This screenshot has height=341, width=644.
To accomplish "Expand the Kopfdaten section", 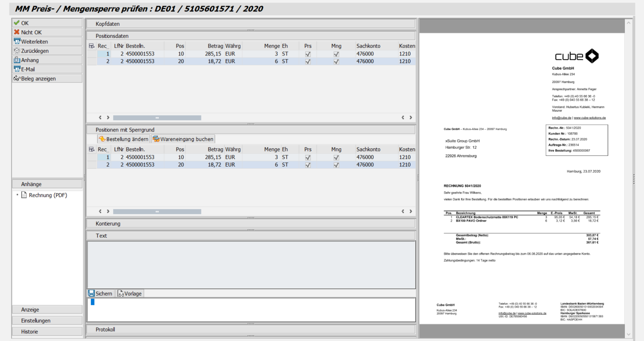I will (108, 24).
